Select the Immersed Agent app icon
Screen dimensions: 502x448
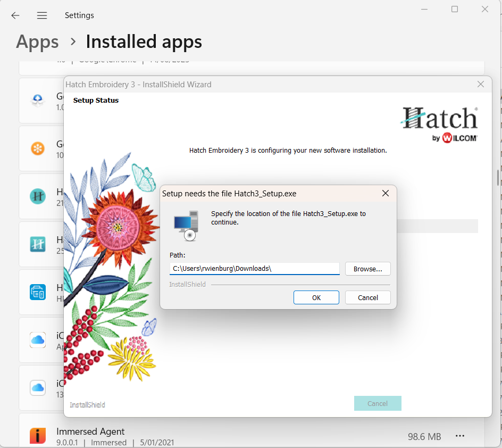(x=38, y=436)
